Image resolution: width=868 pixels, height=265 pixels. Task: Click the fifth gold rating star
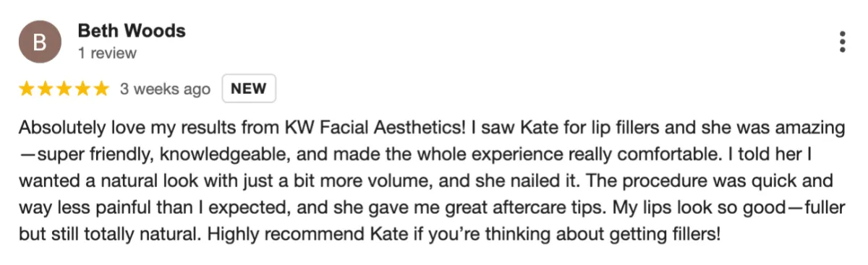[x=101, y=89]
